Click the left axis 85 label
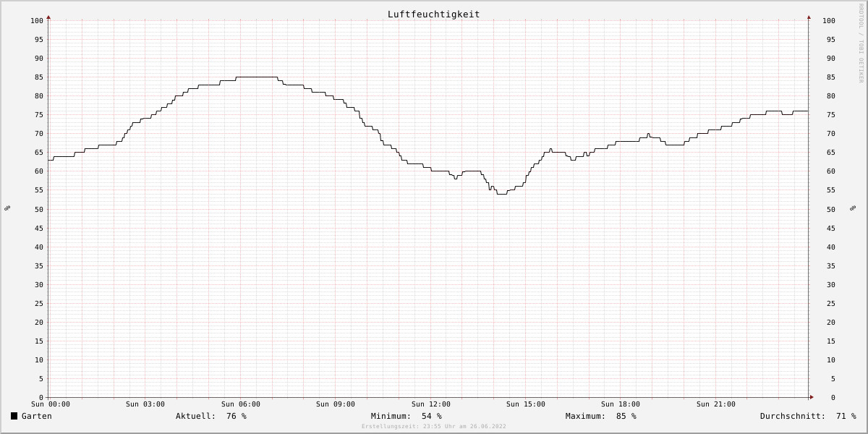The width and height of the screenshot is (868, 434). (39, 77)
